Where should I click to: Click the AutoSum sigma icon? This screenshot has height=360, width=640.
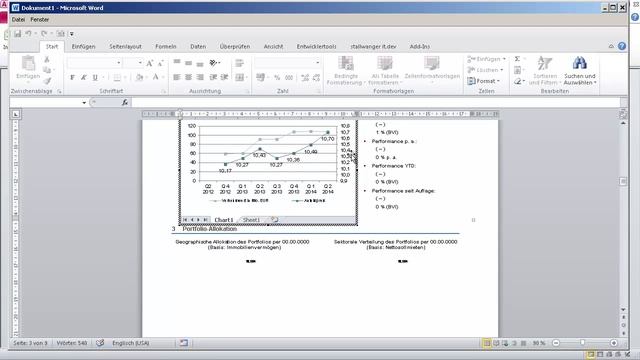click(517, 59)
